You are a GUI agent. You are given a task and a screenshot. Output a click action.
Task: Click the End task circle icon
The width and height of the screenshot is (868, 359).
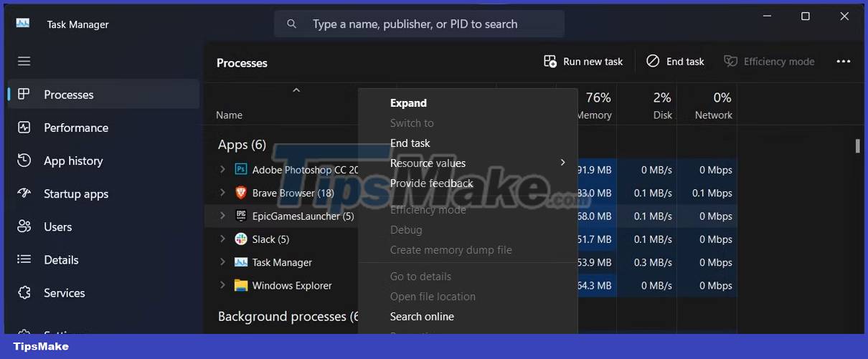pyautogui.click(x=653, y=62)
